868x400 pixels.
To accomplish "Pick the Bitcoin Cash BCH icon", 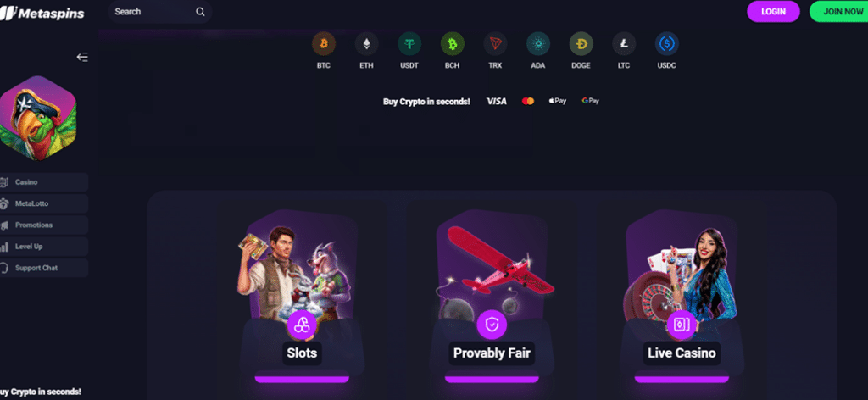I will [x=453, y=44].
